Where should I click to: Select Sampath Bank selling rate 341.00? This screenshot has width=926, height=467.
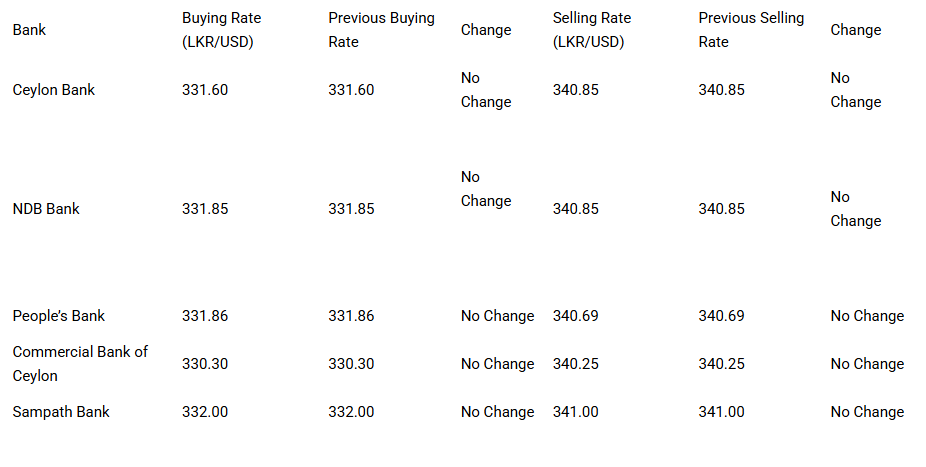point(576,412)
